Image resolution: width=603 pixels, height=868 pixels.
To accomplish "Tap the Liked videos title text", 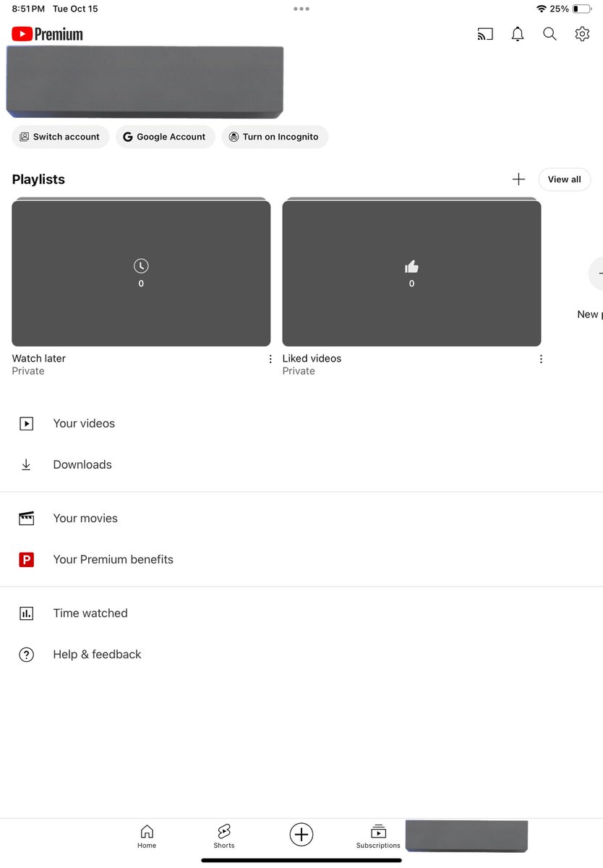I will 312,359.
